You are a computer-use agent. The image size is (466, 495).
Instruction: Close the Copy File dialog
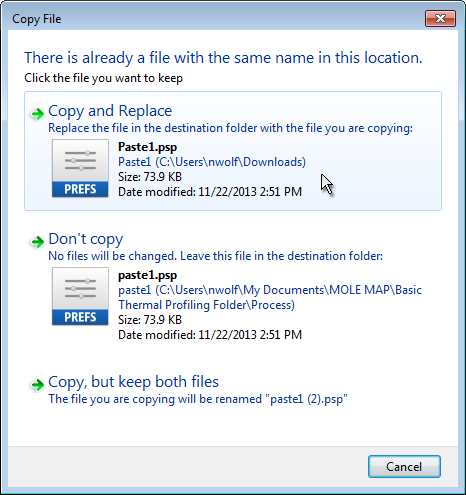coord(440,19)
